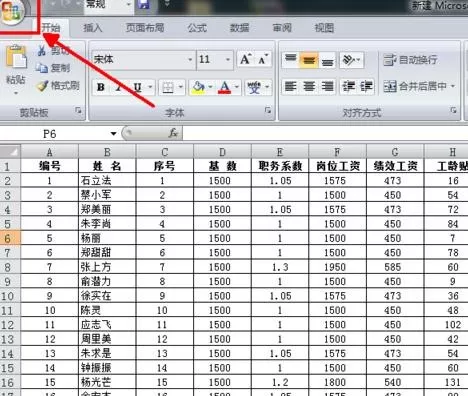Screen dimensions: 468x396
Task: Decrease font size with small A
Action: [x=262, y=59]
